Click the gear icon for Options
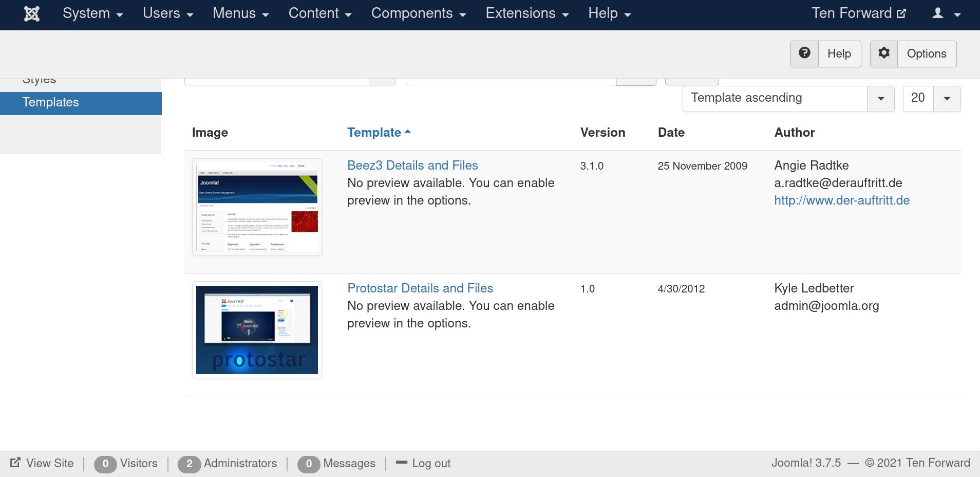 click(x=883, y=53)
